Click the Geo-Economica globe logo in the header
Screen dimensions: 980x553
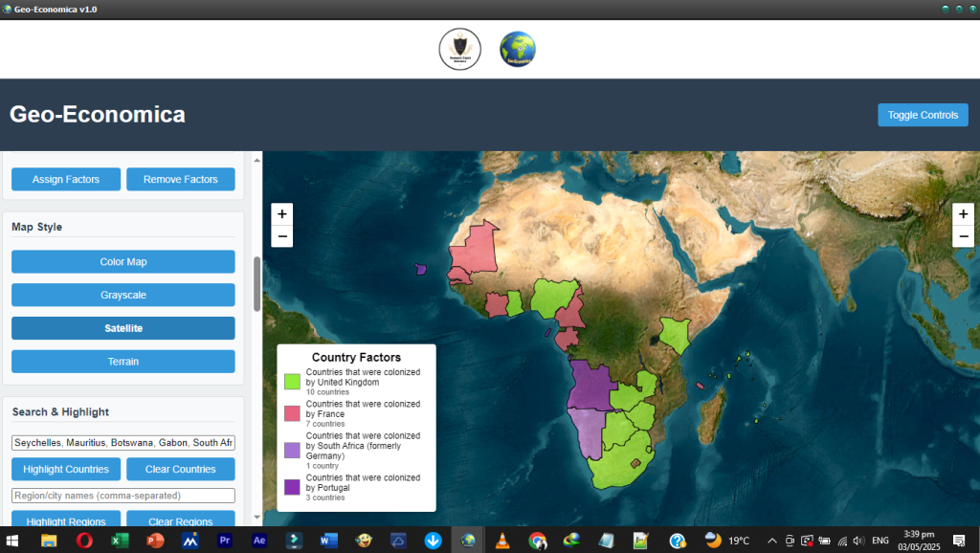tap(518, 49)
